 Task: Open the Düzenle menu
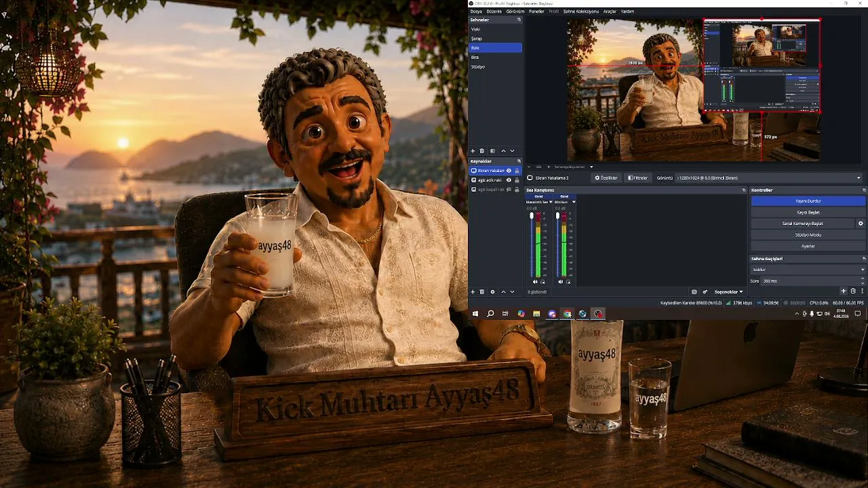pyautogui.click(x=494, y=12)
